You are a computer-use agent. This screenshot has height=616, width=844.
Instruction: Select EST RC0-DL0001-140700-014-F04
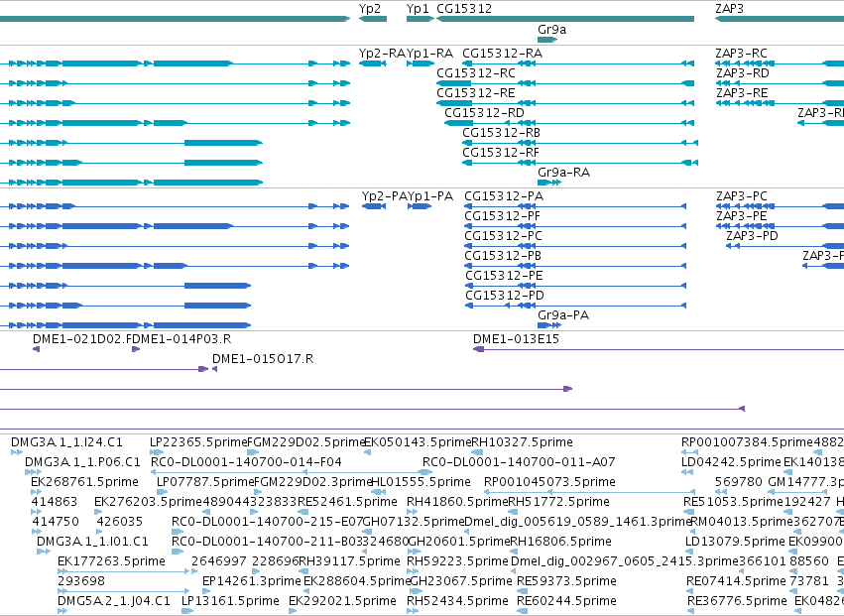coord(246,462)
